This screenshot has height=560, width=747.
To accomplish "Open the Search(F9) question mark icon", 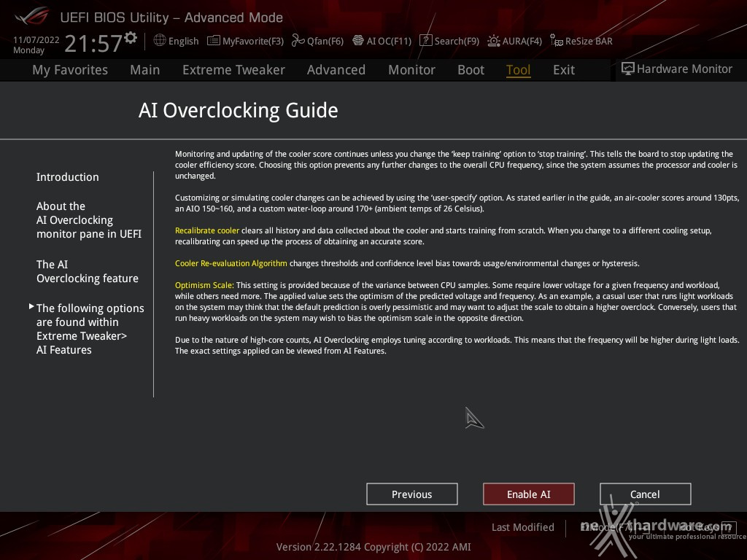I will pos(425,41).
